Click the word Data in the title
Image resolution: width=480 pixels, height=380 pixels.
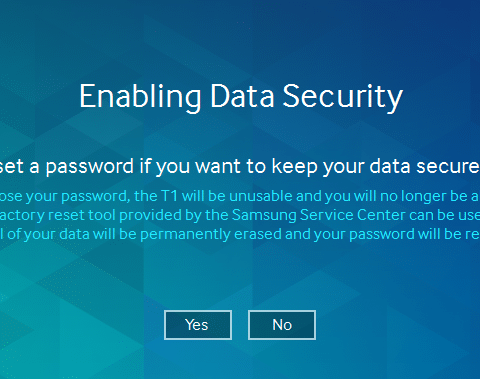coord(242,96)
